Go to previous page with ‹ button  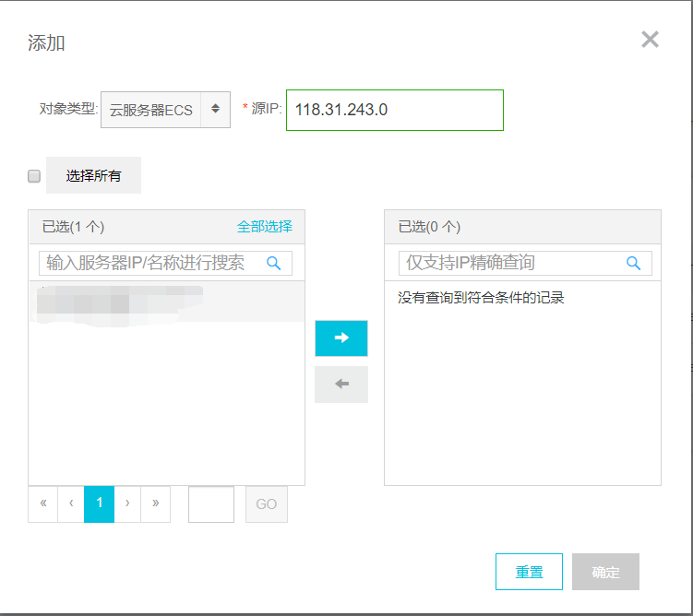[71, 503]
